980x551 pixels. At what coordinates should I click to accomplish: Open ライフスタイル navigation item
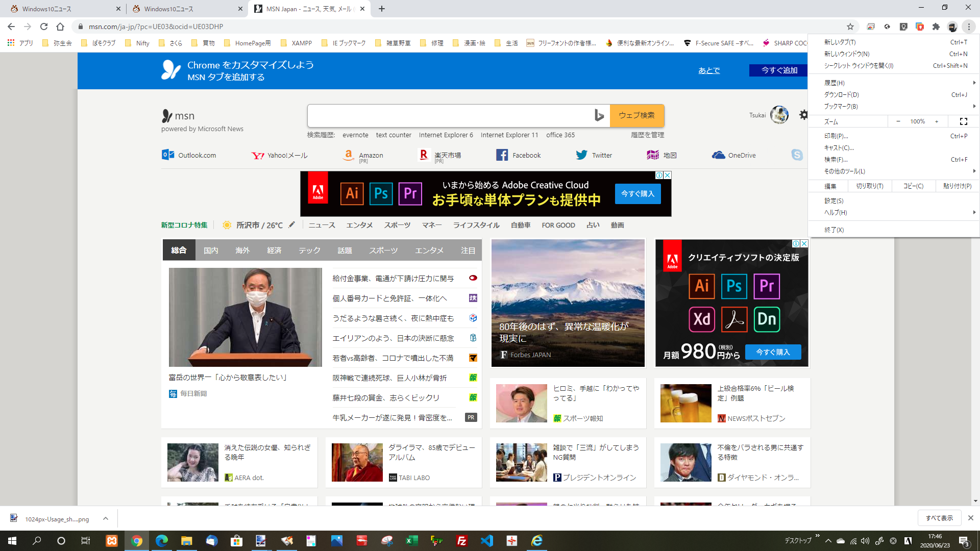point(476,225)
